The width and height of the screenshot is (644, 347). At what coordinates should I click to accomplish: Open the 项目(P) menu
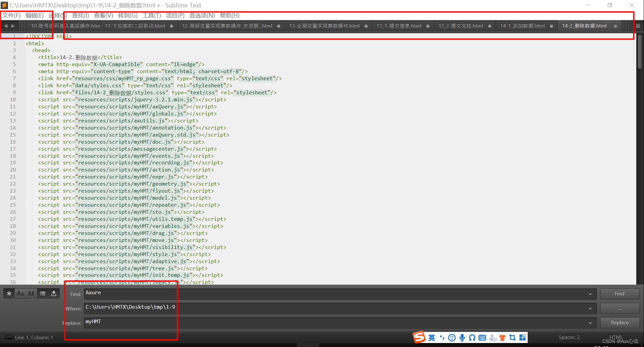pyautogui.click(x=175, y=15)
